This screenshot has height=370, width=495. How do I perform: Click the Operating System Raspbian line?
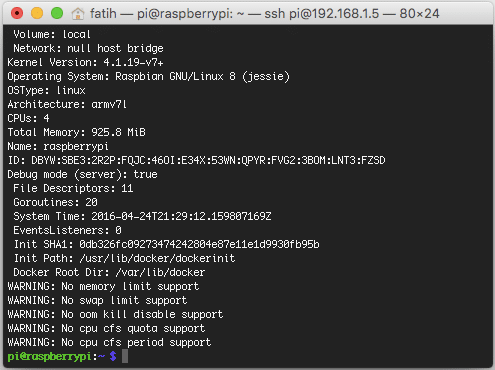pos(149,76)
